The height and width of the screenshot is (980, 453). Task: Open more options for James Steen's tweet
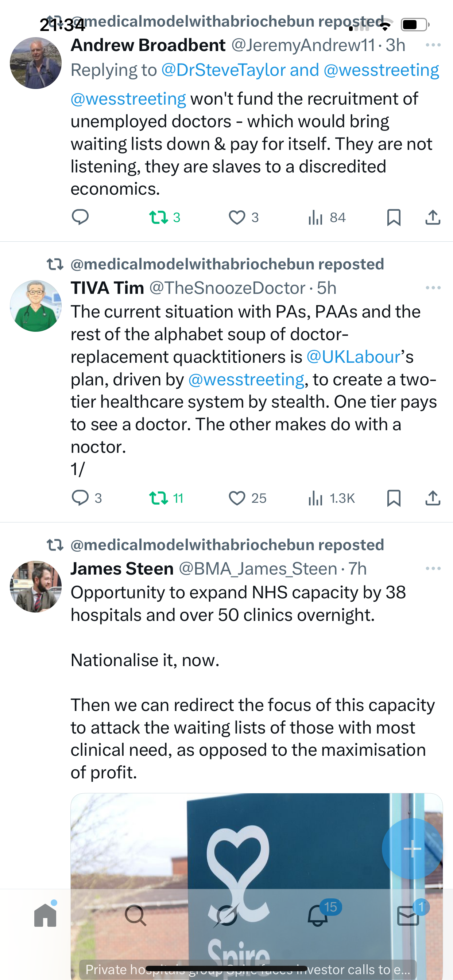point(433,569)
